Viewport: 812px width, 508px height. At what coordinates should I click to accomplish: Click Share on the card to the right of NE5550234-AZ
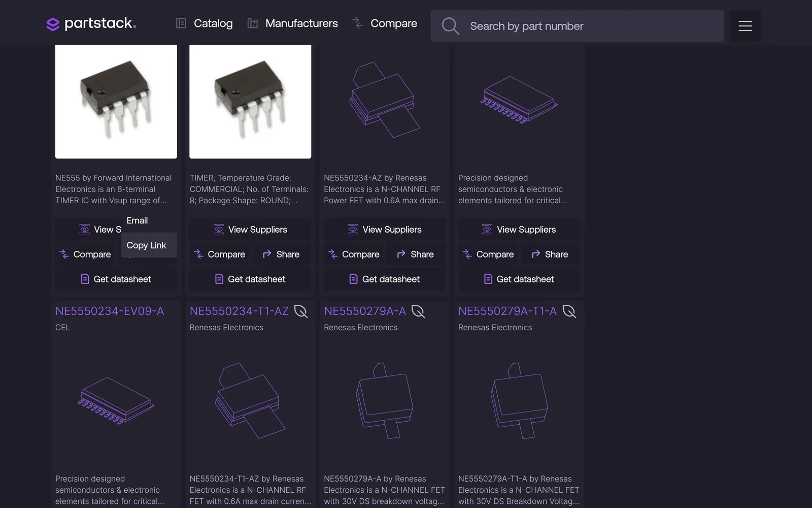click(x=550, y=255)
